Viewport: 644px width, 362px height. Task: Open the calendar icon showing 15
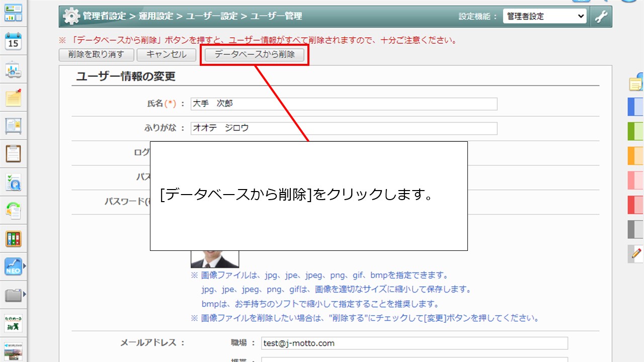pyautogui.click(x=13, y=41)
